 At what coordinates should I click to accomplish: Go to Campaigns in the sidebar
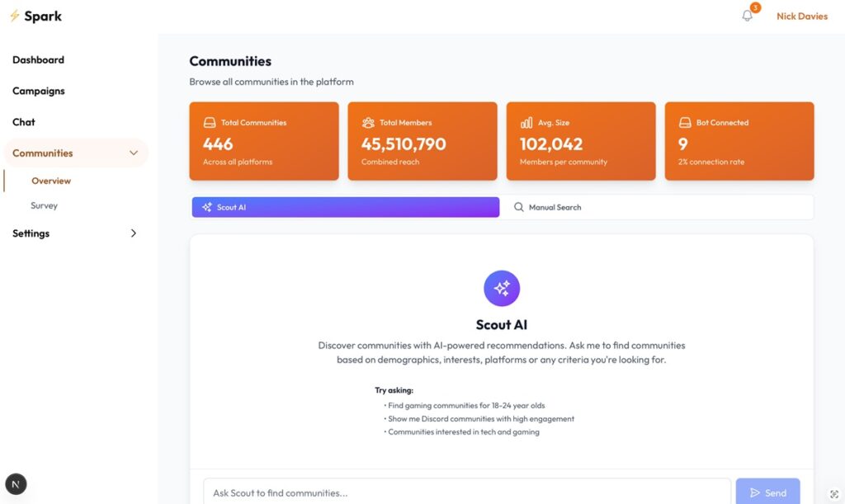click(x=38, y=91)
